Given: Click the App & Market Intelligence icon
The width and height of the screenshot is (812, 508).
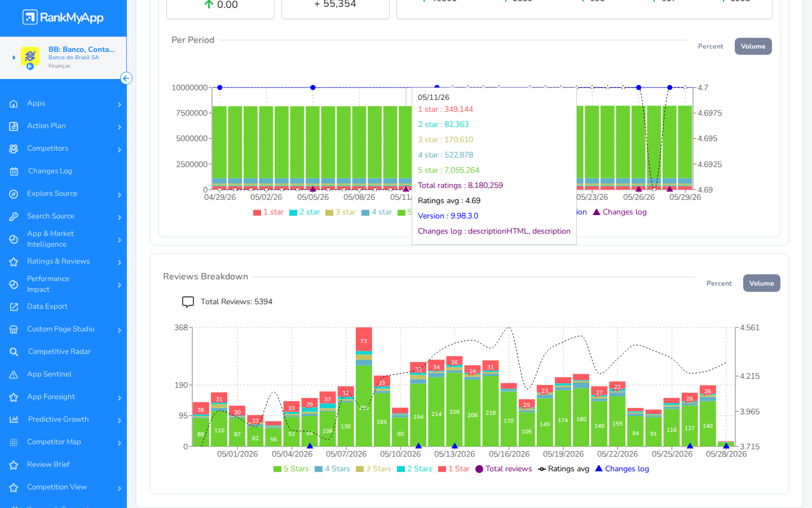Looking at the screenshot, I should click(14, 239).
